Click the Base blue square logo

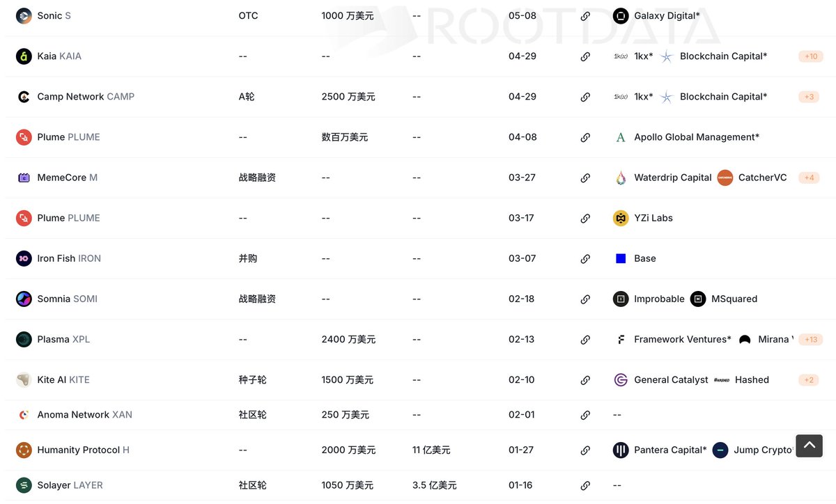621,258
